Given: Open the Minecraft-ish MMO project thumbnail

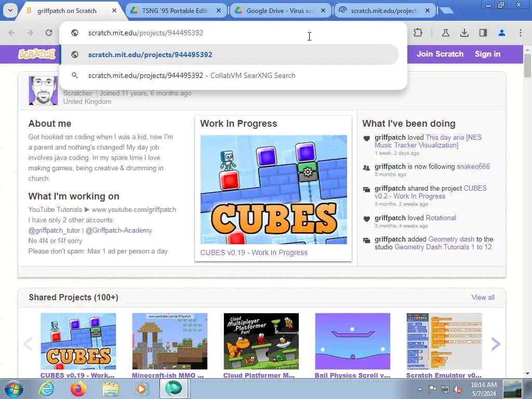Looking at the screenshot, I should tap(170, 341).
